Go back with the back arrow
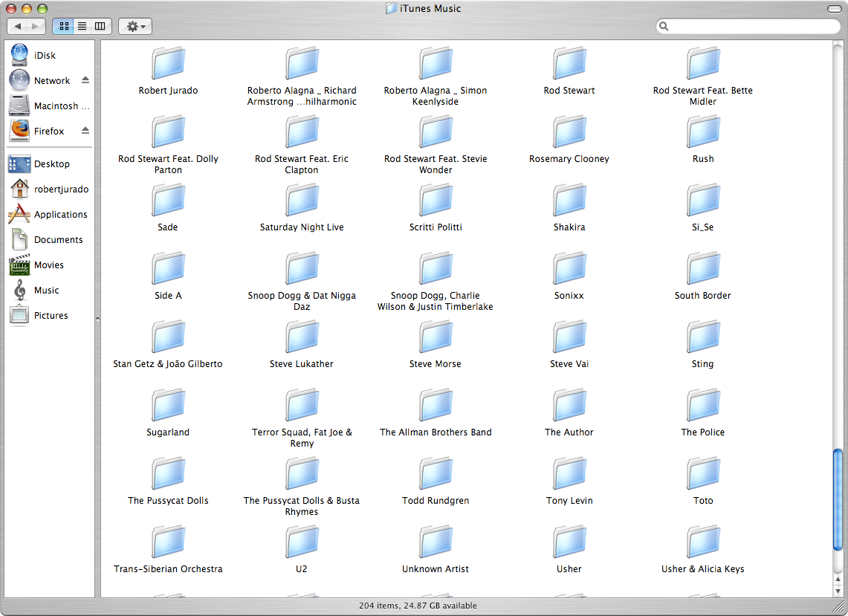The height and width of the screenshot is (616, 848). 17,26
